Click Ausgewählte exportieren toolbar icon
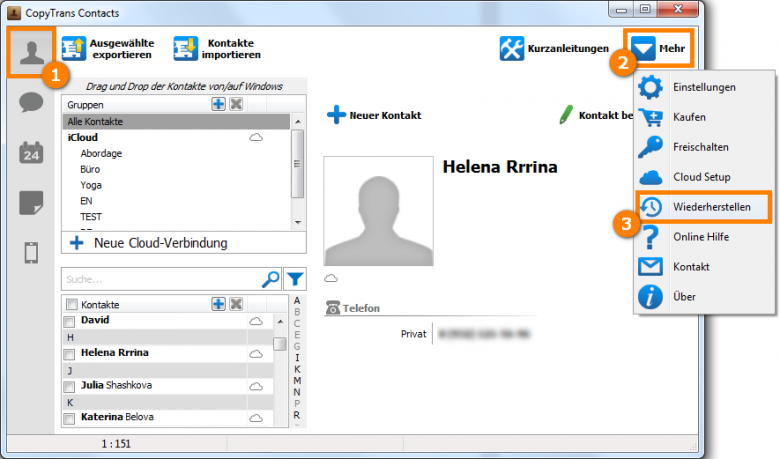Image resolution: width=780 pixels, height=459 pixels. [74, 49]
